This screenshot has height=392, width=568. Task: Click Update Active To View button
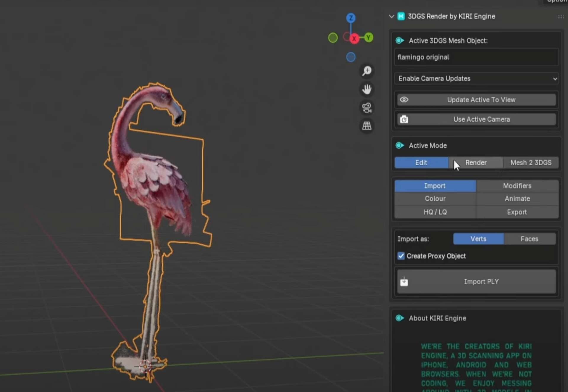coord(481,100)
